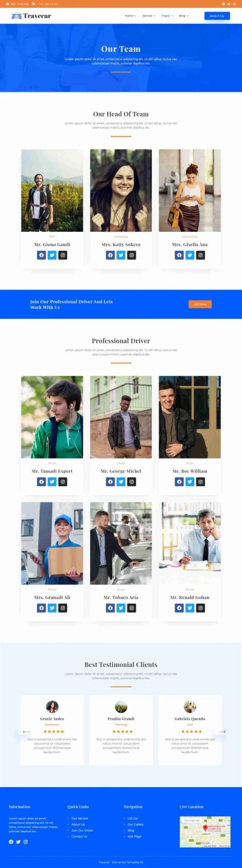Show previous testimonial with left arrow

(26, 731)
